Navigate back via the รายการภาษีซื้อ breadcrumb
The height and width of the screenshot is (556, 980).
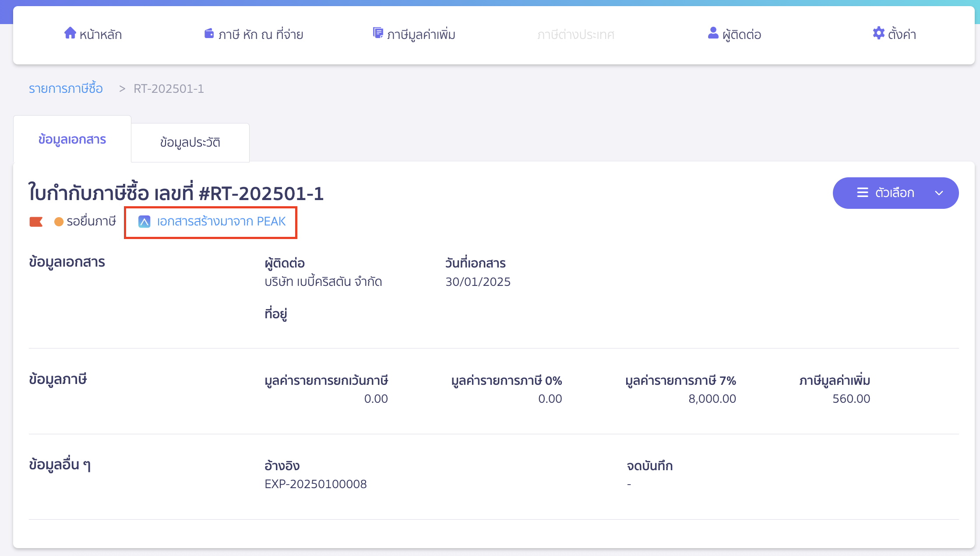[x=65, y=88]
